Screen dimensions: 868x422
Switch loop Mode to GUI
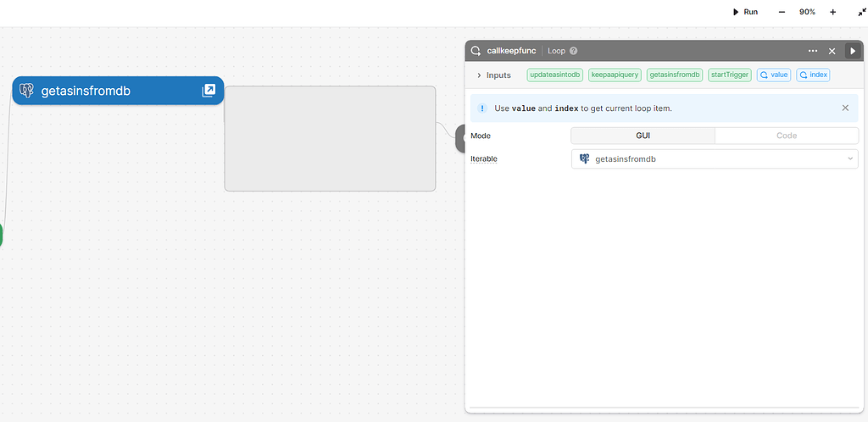pos(643,136)
